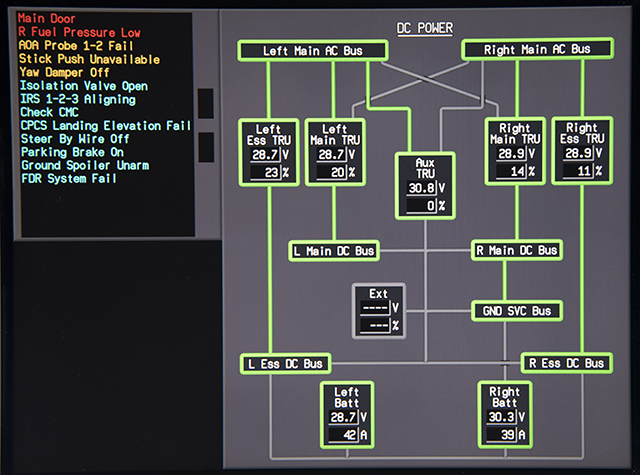Select the Right Main TRU unit
The width and height of the screenshot is (640, 475).
(515, 151)
